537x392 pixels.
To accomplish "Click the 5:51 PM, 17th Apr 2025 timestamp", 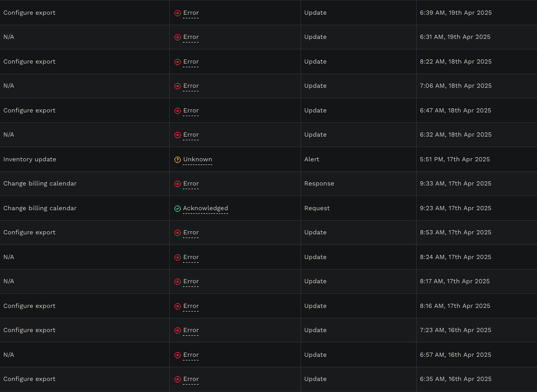I will coord(455,159).
